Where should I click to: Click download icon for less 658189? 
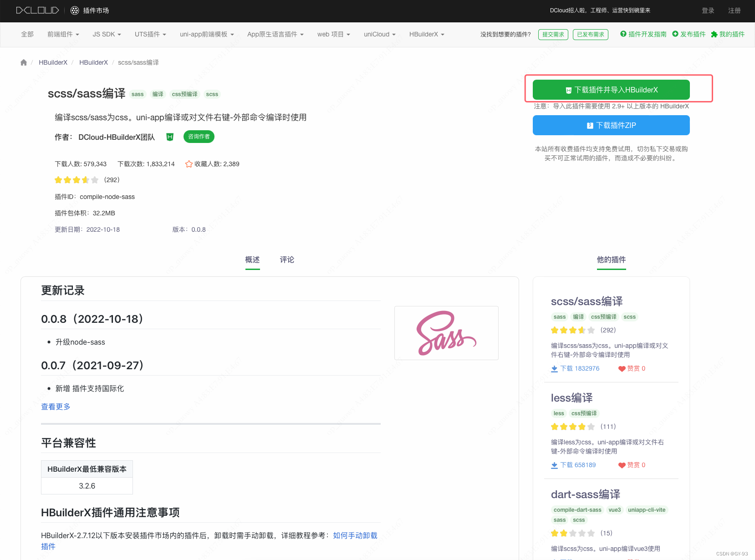point(554,465)
